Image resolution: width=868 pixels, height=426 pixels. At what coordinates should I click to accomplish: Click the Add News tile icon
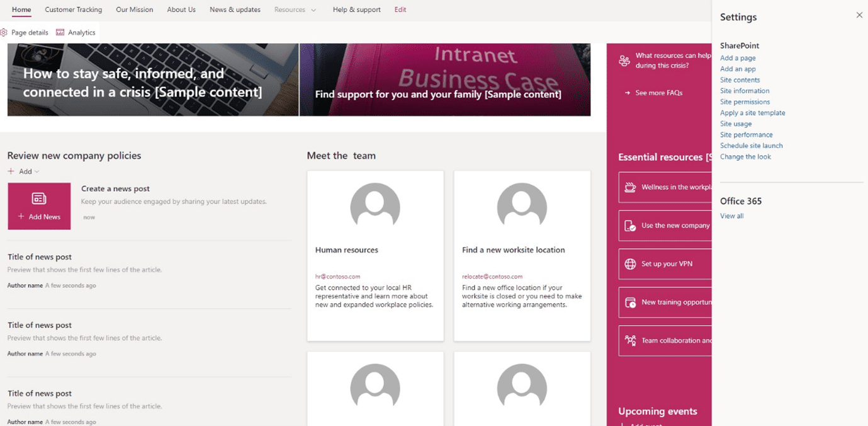point(39,199)
